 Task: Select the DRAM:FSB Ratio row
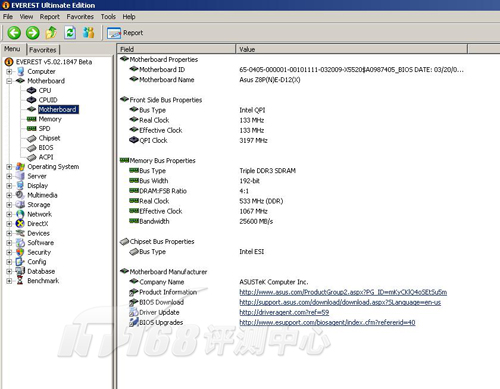tap(189, 191)
